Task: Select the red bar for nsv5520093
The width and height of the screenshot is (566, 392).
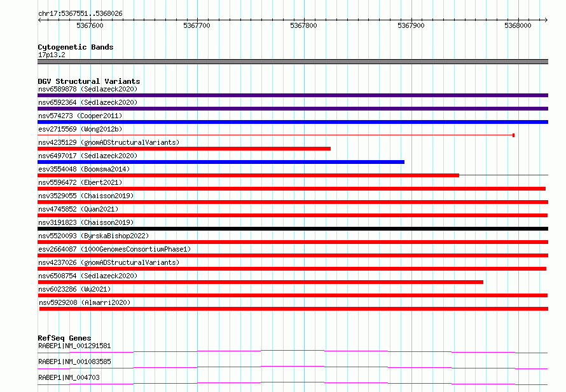Action: (x=293, y=242)
